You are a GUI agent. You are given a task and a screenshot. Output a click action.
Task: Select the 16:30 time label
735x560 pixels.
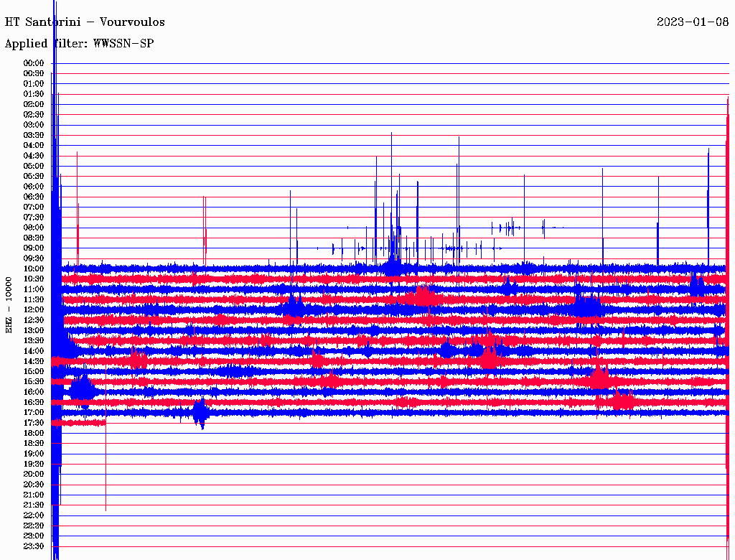[34, 403]
